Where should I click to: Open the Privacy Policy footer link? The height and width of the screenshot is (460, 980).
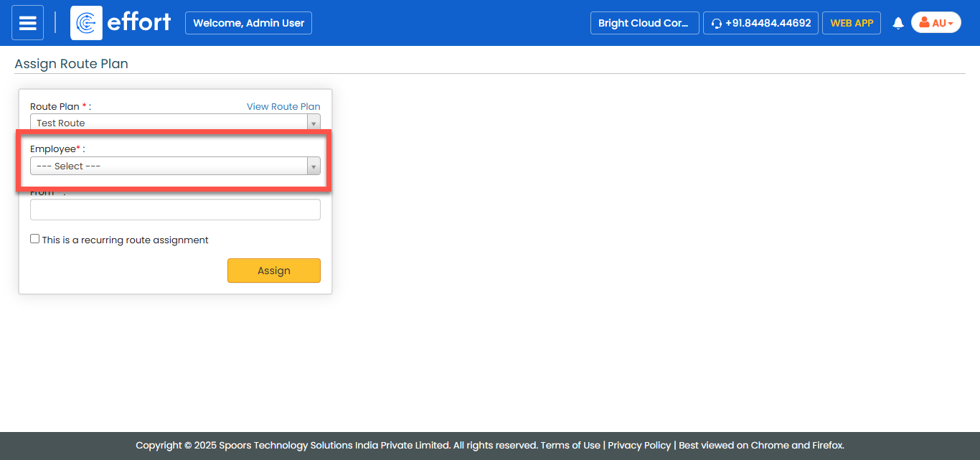coord(639,446)
